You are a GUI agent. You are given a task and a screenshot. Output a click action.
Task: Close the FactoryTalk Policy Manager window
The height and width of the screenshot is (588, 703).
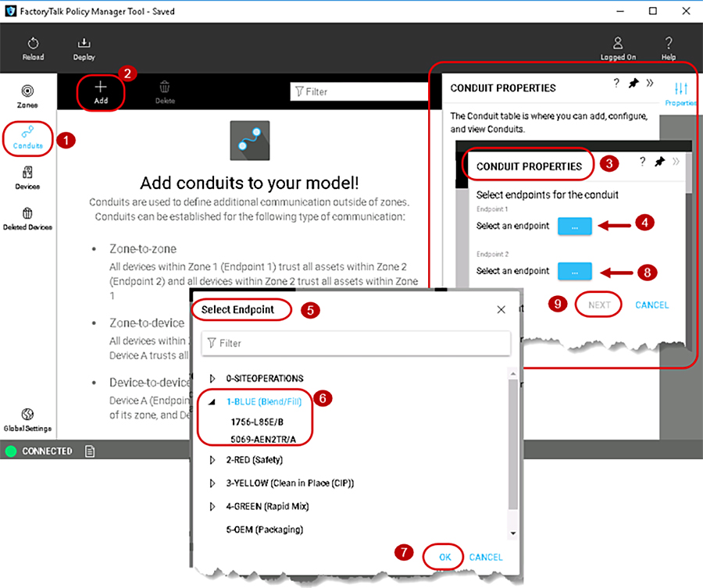[x=686, y=11]
